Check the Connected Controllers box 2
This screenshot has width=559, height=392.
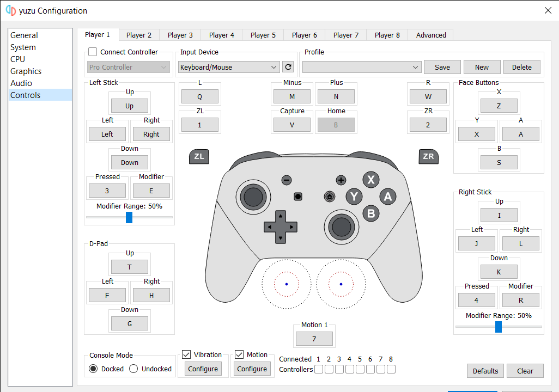tap(329, 369)
